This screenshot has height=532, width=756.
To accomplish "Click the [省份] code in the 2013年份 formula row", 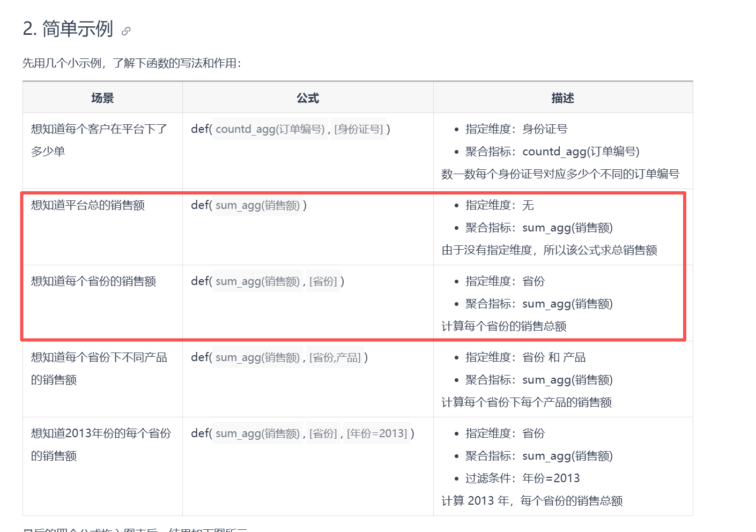I will coord(323,433).
